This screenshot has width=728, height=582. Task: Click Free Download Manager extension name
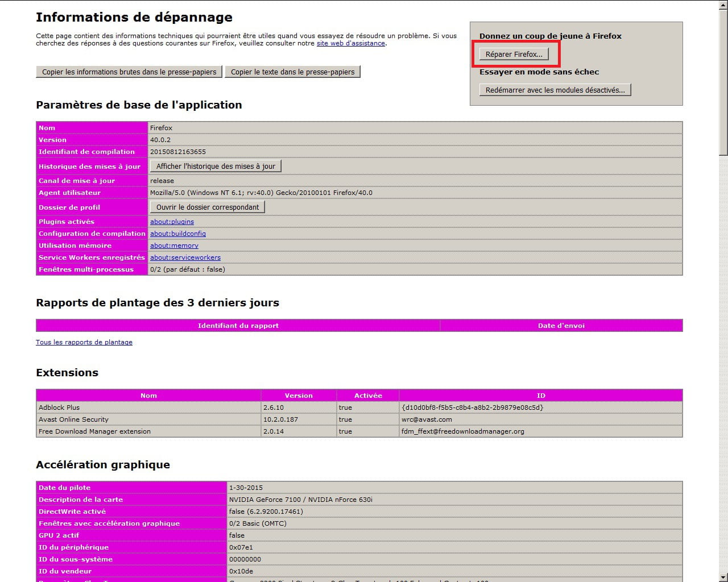94,431
